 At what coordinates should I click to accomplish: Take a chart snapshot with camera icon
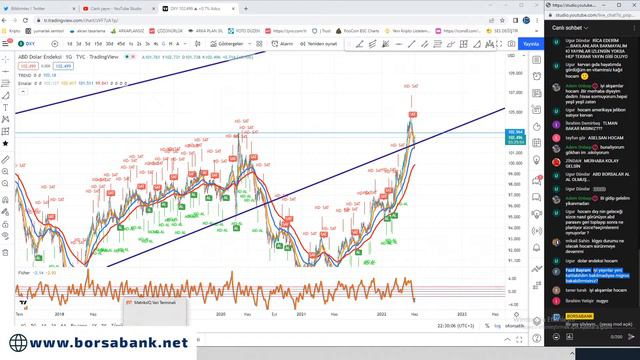click(x=511, y=44)
